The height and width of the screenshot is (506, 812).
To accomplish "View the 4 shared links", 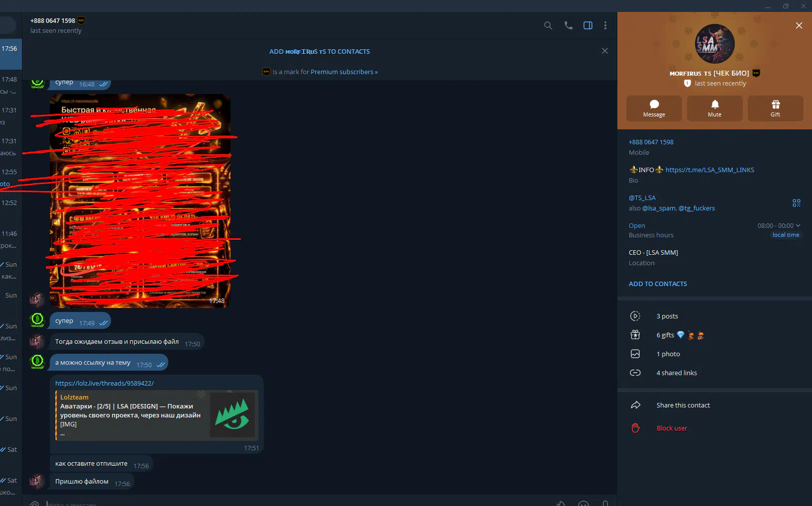I will [676, 373].
